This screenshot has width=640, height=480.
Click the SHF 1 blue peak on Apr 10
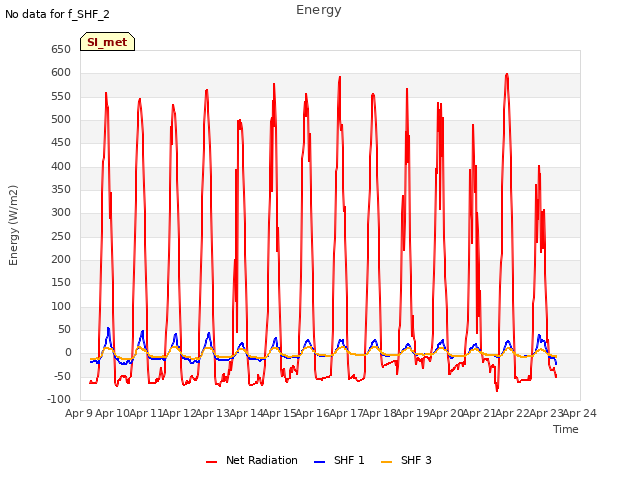[108, 328]
